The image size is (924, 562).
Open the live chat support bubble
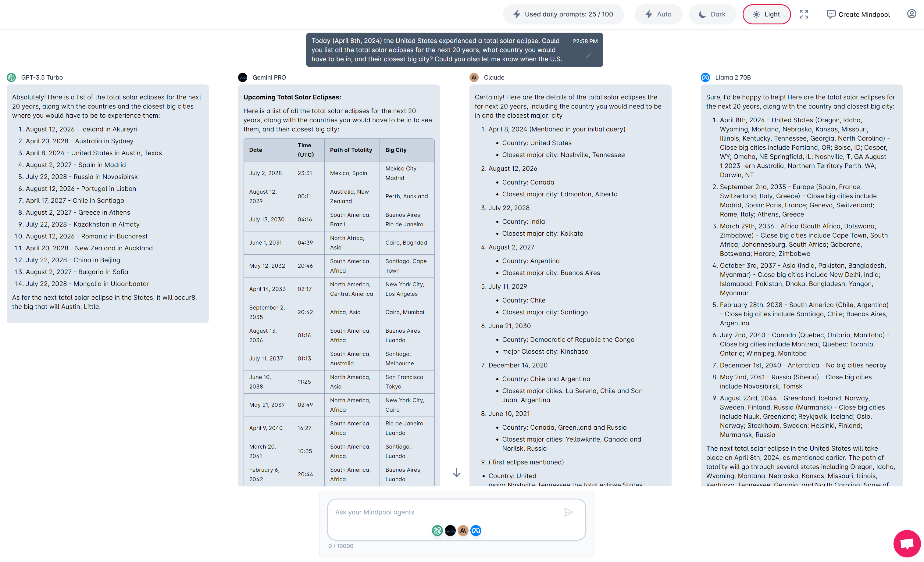coord(907,544)
